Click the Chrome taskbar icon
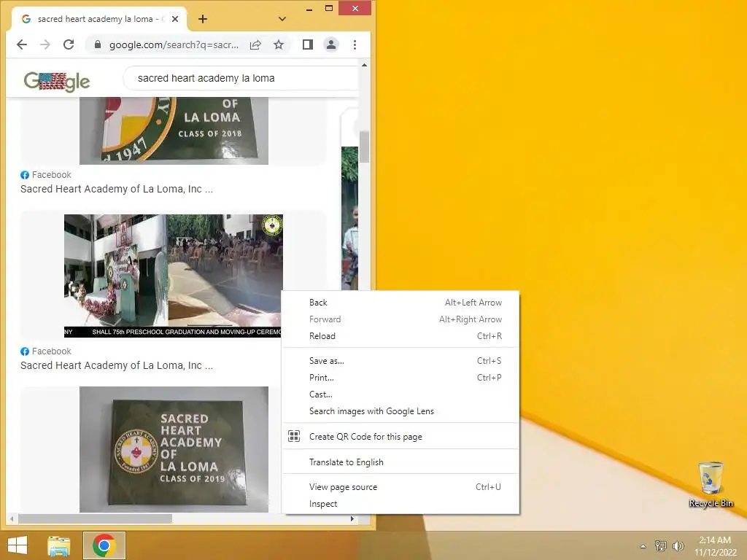The image size is (747, 560). tap(104, 545)
